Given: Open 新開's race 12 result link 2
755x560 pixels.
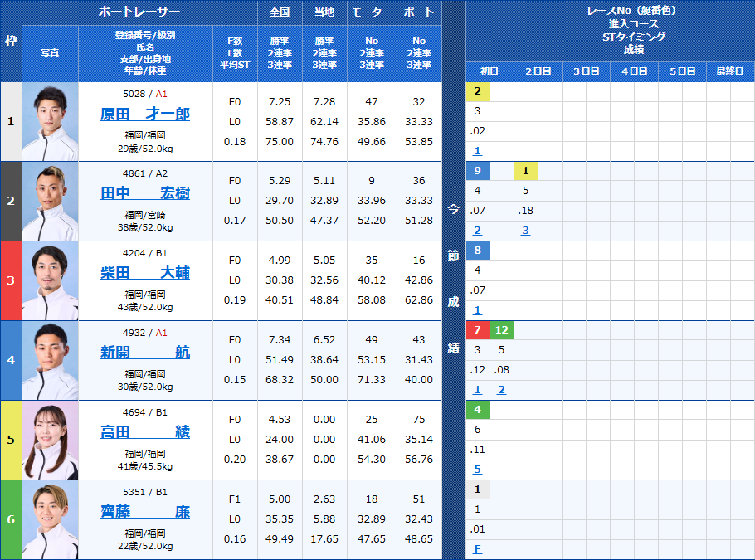Looking at the screenshot, I should pos(501,390).
